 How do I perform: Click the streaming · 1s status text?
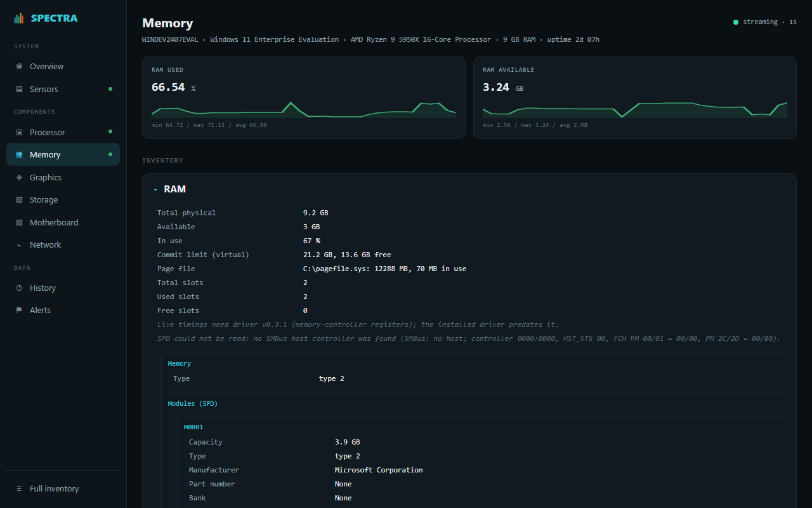click(769, 22)
